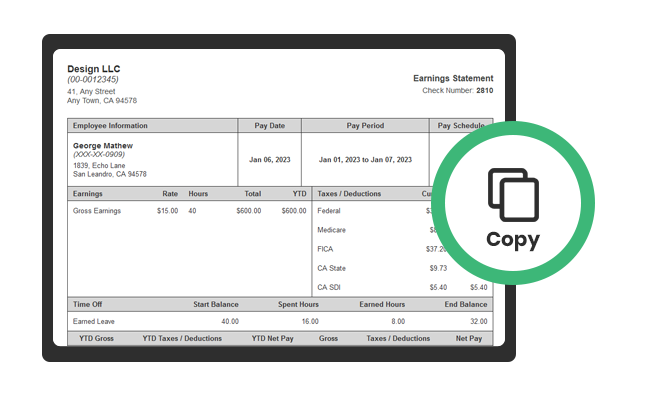Click the Taxes / Deductions section header

(x=349, y=194)
